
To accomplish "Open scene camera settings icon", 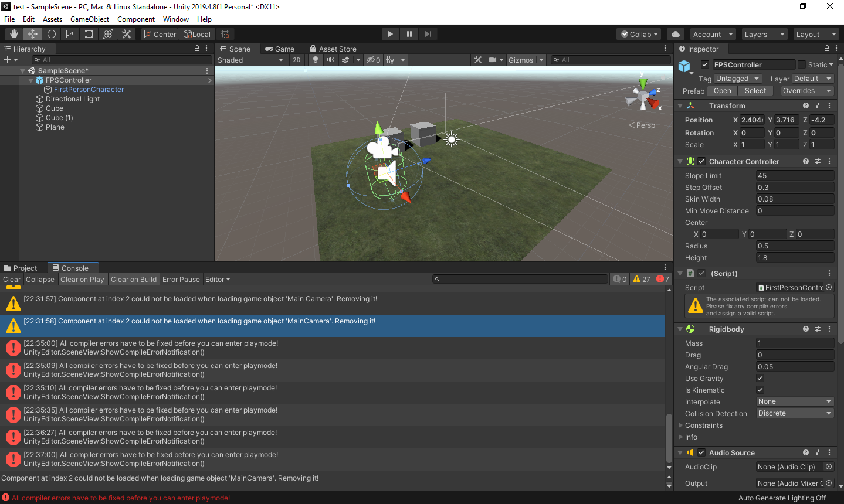I will coord(493,60).
